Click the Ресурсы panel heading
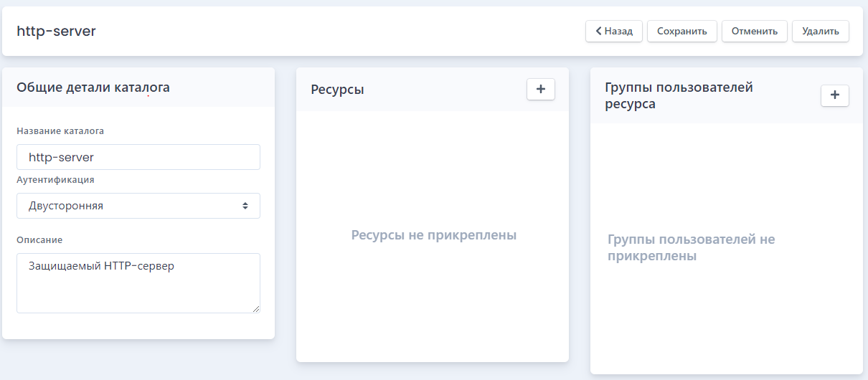868x380 pixels. [x=337, y=90]
